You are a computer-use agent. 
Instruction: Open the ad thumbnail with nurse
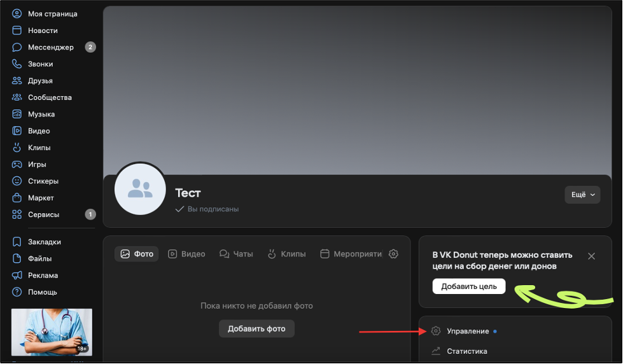pos(52,332)
